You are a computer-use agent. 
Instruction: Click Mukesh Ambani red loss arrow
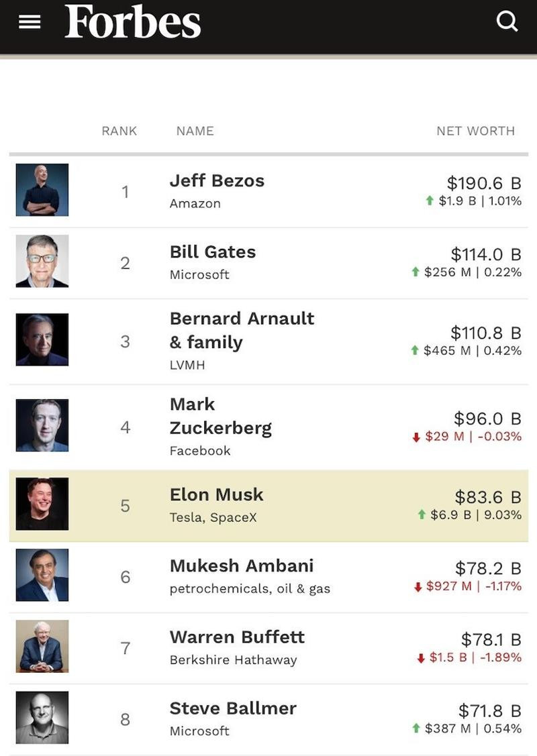click(418, 587)
